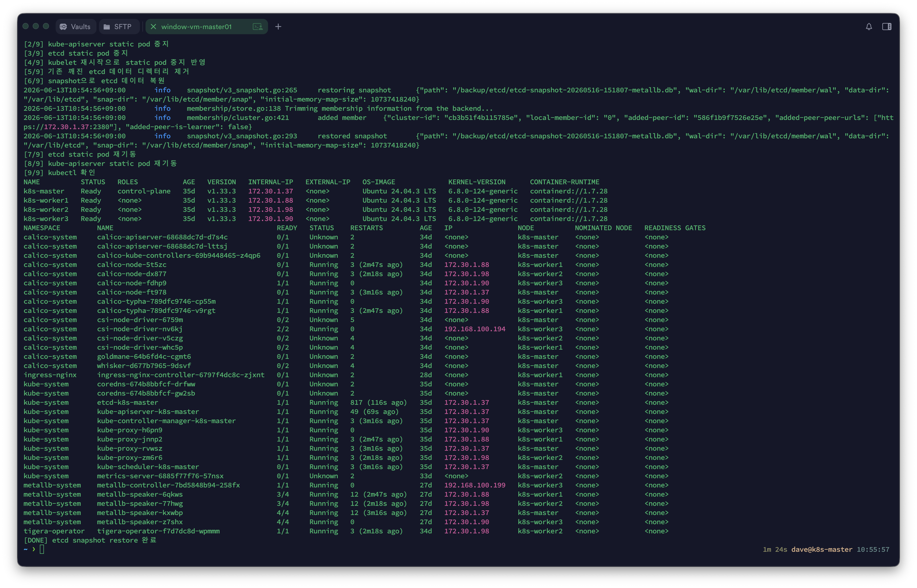
Task: Add a new tab with plus button
Action: pyautogui.click(x=278, y=27)
